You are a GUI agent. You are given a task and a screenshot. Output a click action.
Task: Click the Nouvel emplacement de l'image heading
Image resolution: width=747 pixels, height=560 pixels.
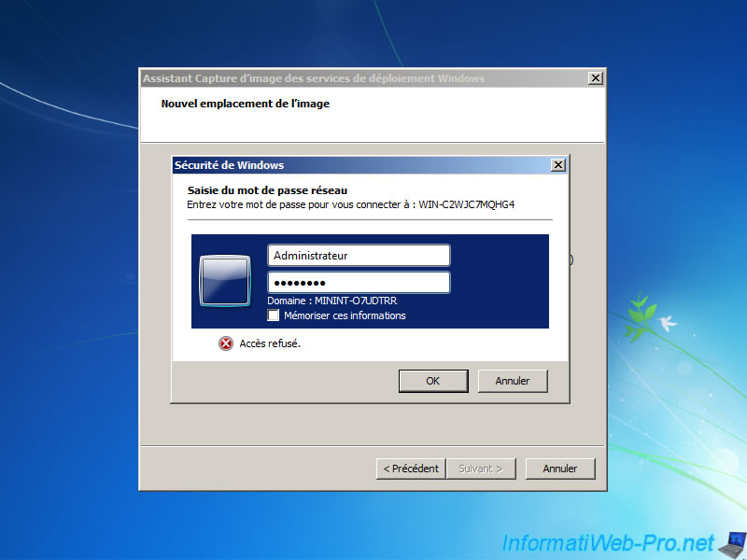click(x=246, y=104)
